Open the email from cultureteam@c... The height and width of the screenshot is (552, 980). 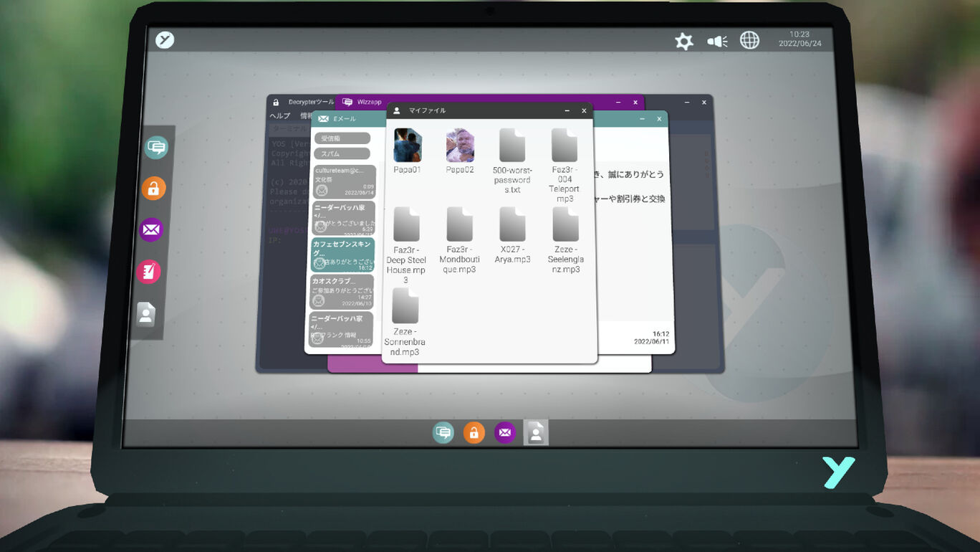click(344, 182)
